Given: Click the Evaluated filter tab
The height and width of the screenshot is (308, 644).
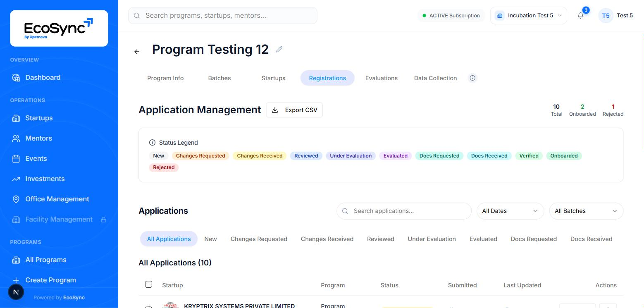Looking at the screenshot, I should (x=483, y=239).
